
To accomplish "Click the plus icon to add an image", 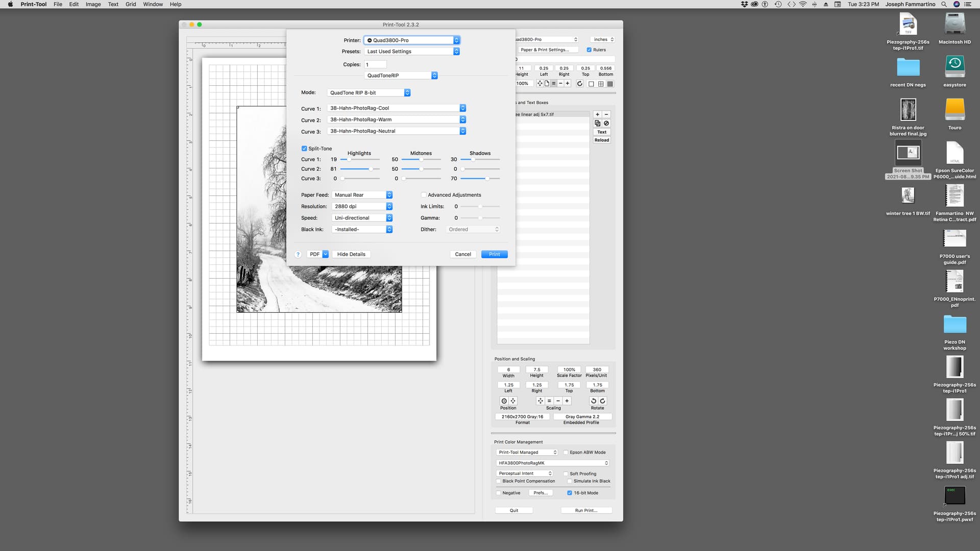I will tap(597, 115).
